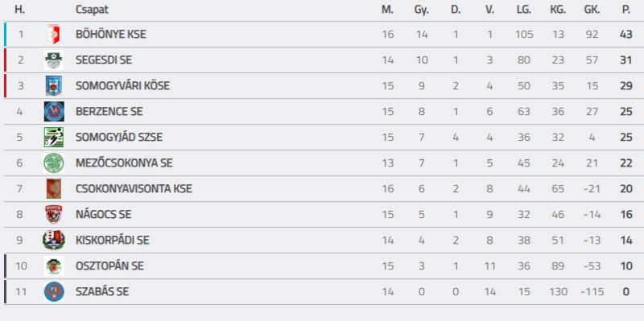
Task: Open the Osztopán SE team logo
Action: [x=54, y=266]
